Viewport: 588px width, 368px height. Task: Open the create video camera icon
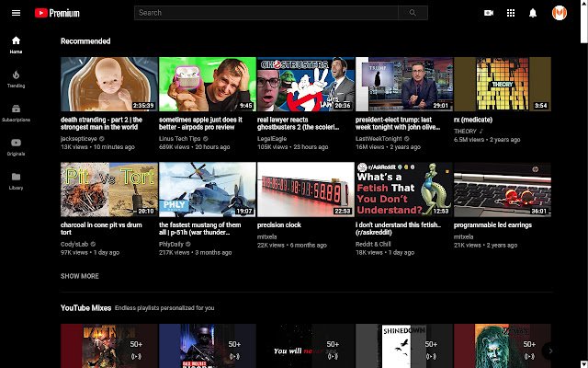(489, 13)
